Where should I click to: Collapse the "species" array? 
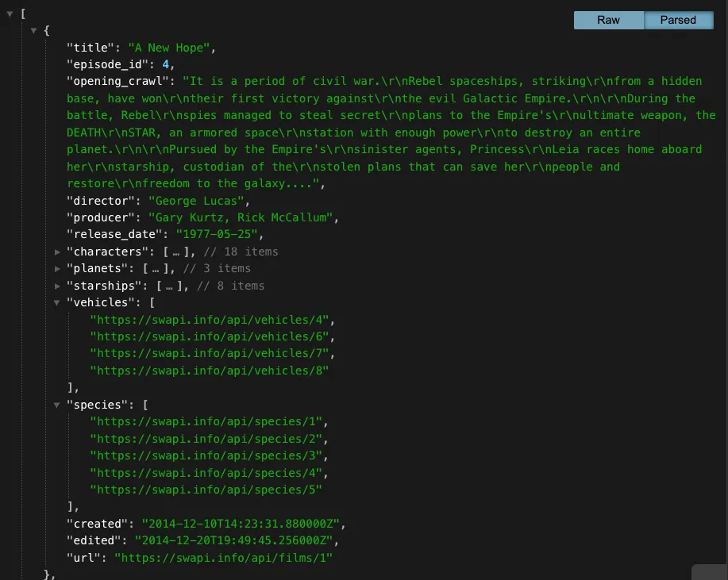[58, 405]
